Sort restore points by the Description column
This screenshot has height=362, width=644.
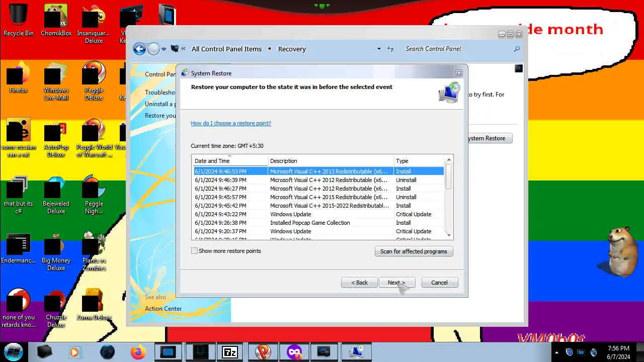(331, 161)
